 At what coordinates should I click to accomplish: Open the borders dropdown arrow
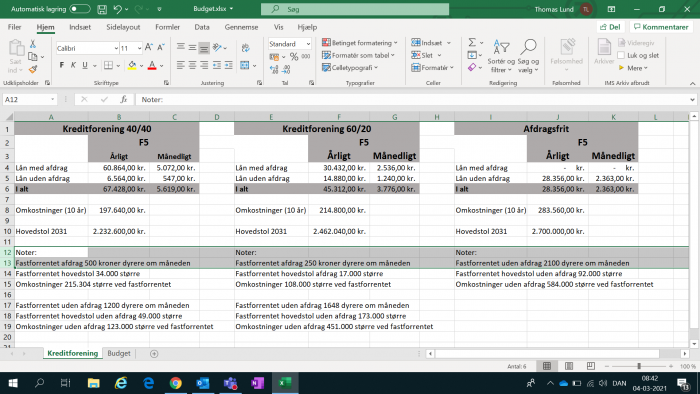point(118,66)
